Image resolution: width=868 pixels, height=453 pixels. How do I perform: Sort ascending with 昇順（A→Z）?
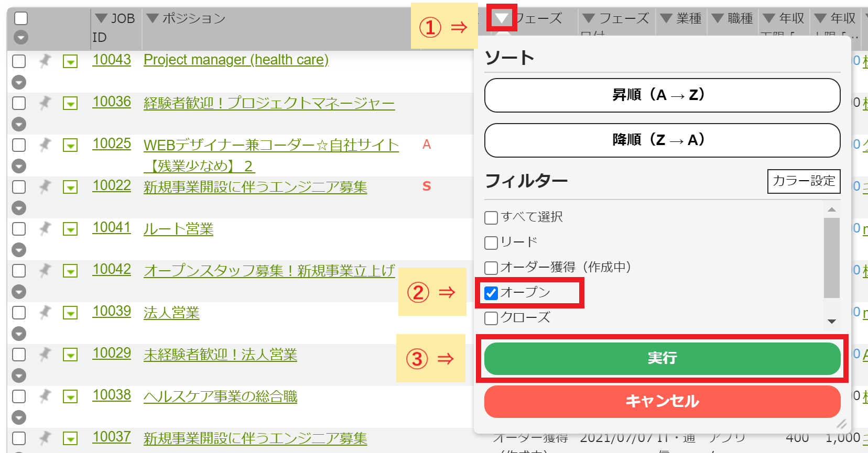coord(662,95)
